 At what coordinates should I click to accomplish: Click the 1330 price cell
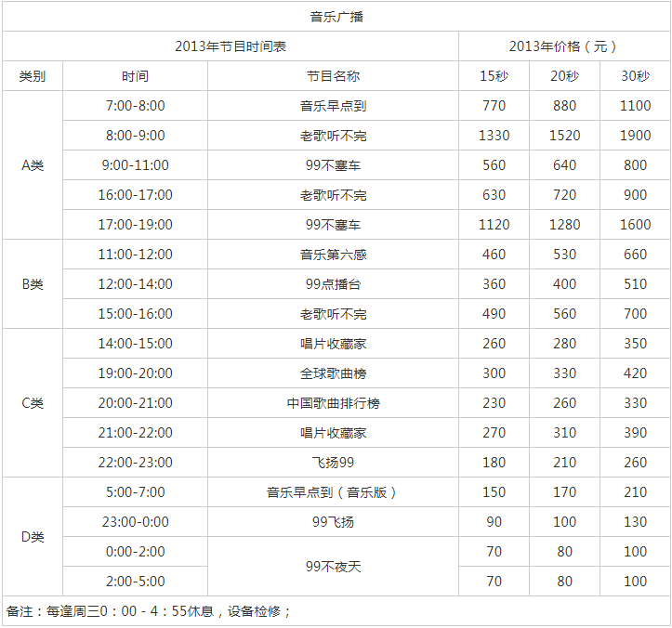(x=494, y=136)
